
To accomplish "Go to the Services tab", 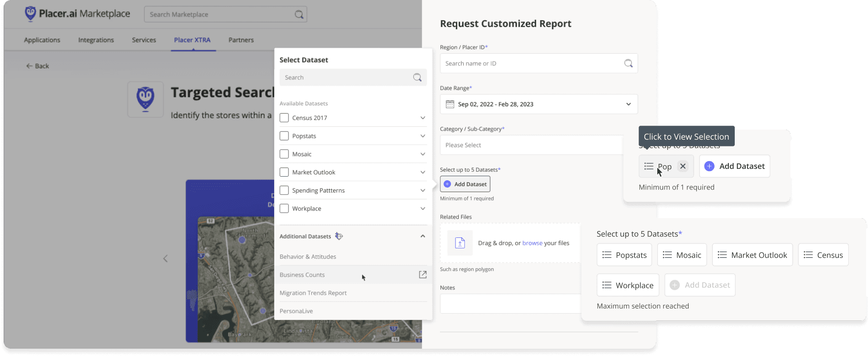I will coord(144,40).
